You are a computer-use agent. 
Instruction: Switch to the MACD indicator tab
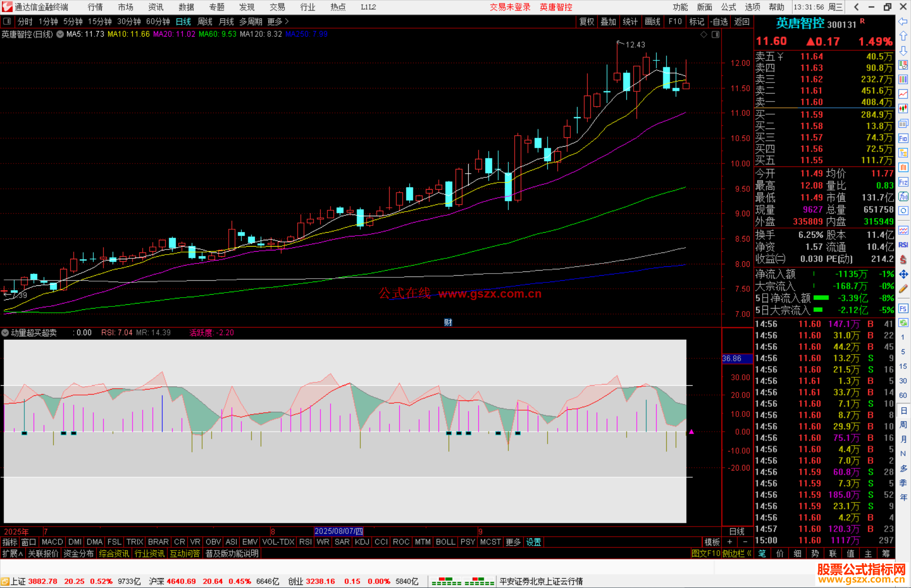52,542
